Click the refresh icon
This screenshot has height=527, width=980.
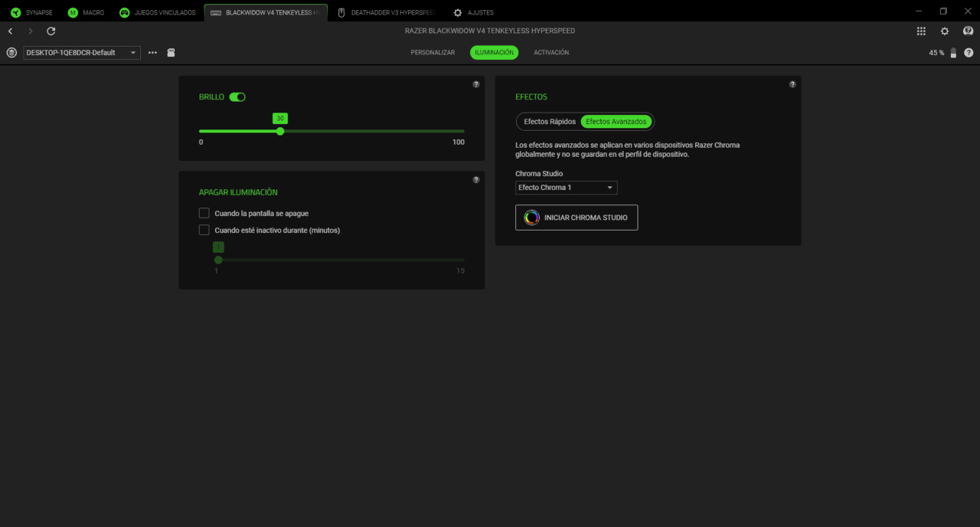(51, 31)
